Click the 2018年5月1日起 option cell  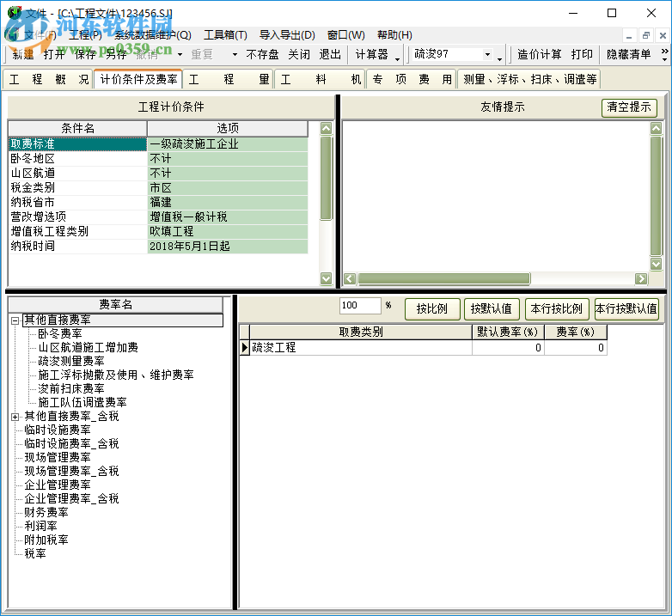228,246
